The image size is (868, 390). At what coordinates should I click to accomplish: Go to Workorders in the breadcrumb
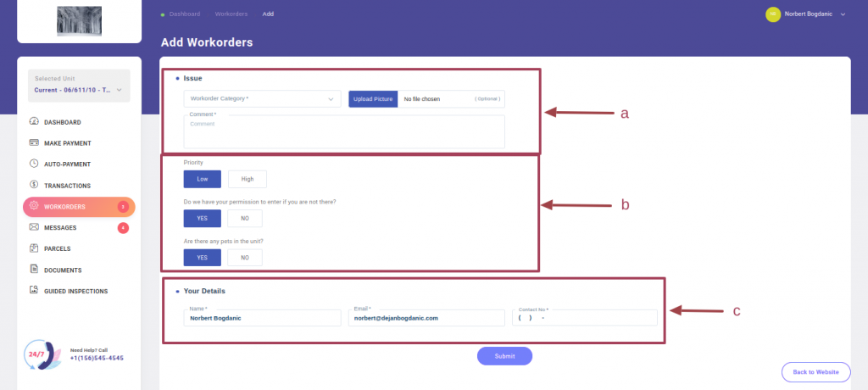point(231,14)
